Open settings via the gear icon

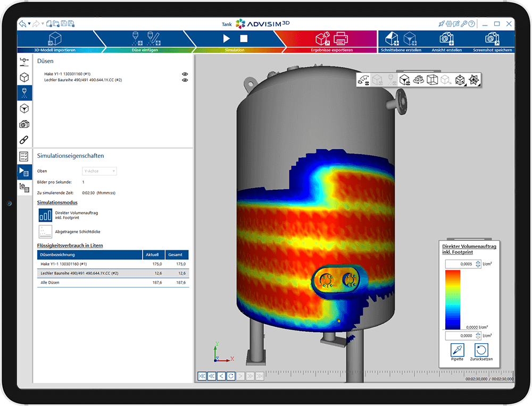click(449, 24)
